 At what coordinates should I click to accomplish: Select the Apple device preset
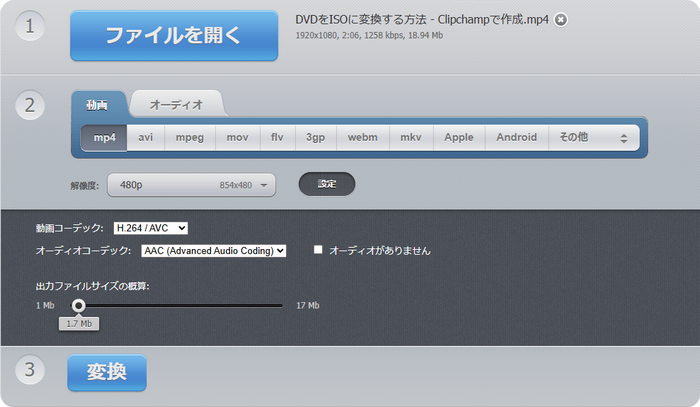459,137
